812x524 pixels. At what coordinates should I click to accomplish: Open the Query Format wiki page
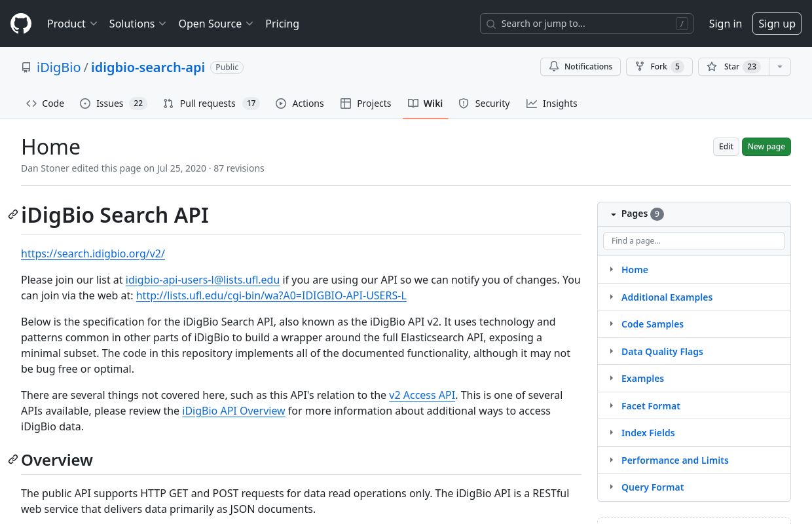(x=652, y=487)
